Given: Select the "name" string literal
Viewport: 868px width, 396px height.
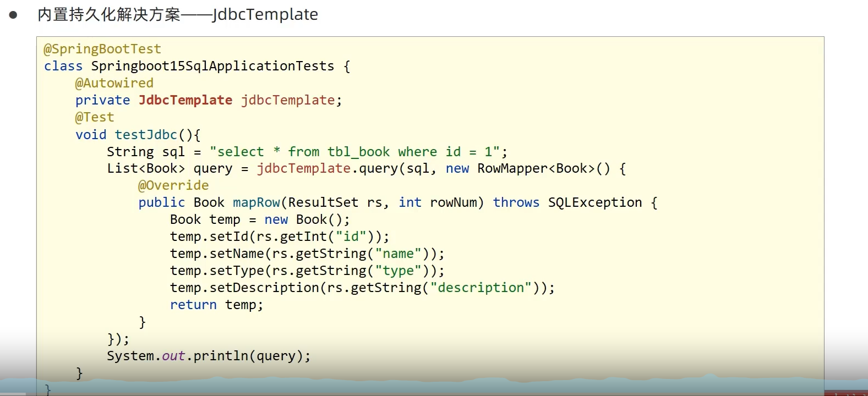Looking at the screenshot, I should click(398, 254).
